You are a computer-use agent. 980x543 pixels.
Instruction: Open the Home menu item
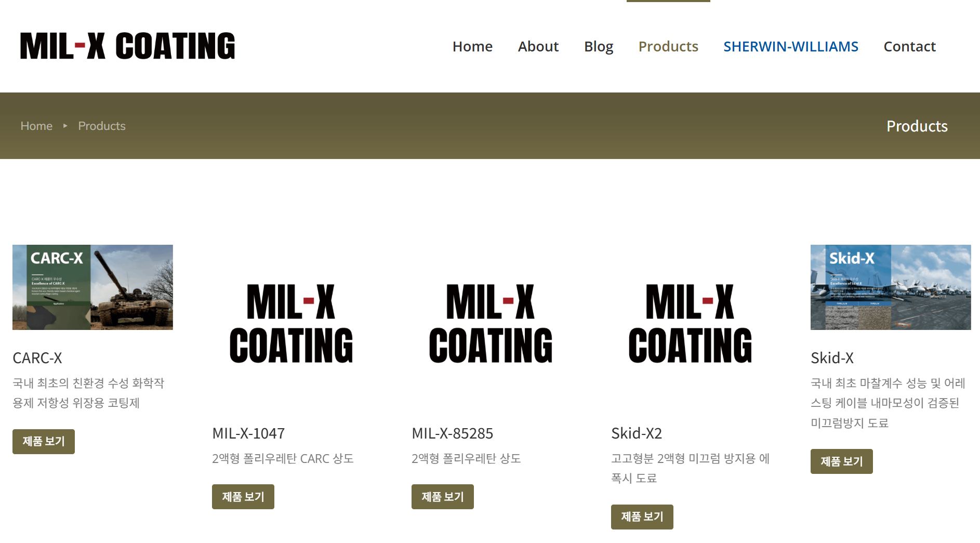472,46
